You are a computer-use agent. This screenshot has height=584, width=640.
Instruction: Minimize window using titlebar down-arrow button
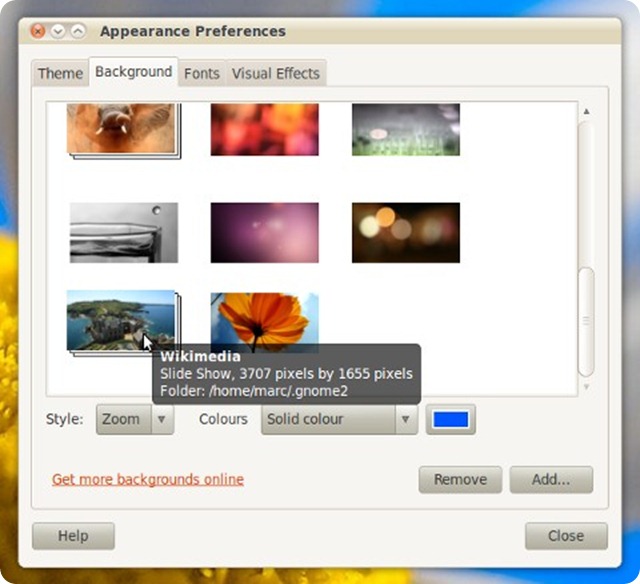(x=58, y=31)
